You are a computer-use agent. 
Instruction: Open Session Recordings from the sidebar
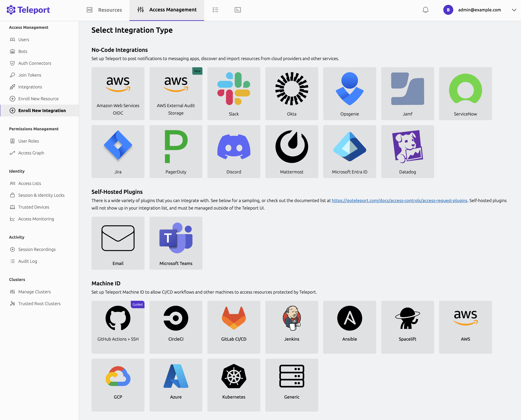[37, 249]
